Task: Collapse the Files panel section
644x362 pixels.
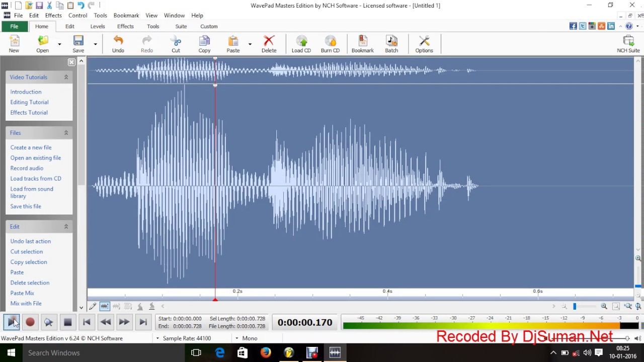Action: point(66,133)
